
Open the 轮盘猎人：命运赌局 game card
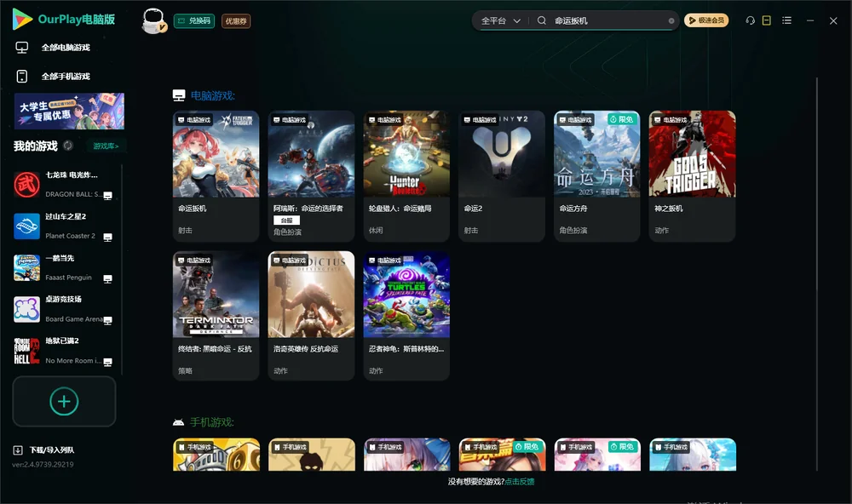[406, 176]
